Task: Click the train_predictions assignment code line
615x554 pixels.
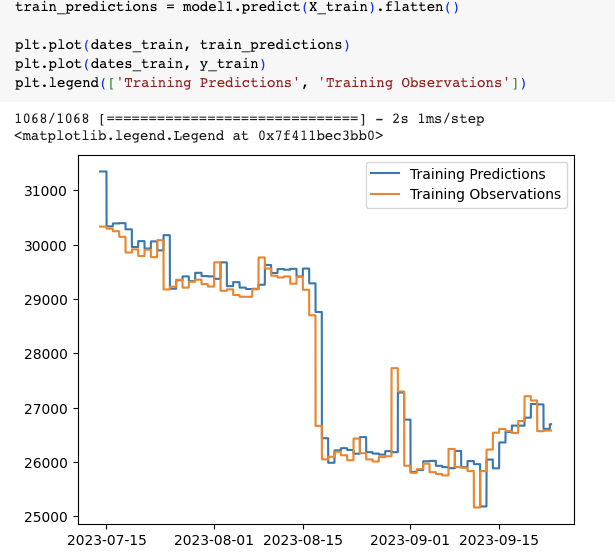Action: coord(237,7)
